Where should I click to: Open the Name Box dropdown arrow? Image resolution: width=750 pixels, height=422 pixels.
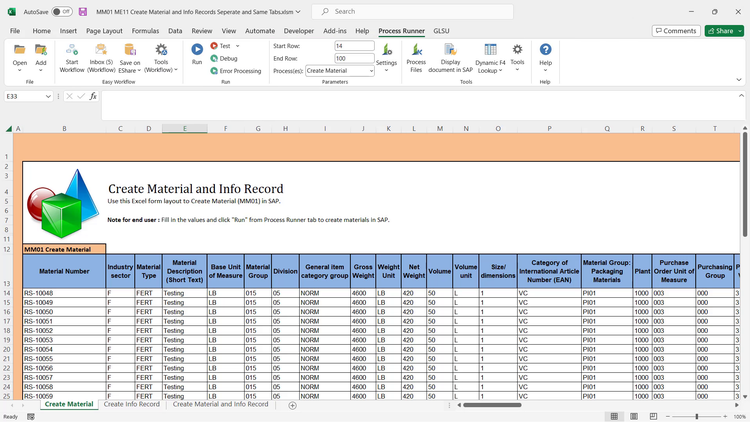tap(48, 96)
